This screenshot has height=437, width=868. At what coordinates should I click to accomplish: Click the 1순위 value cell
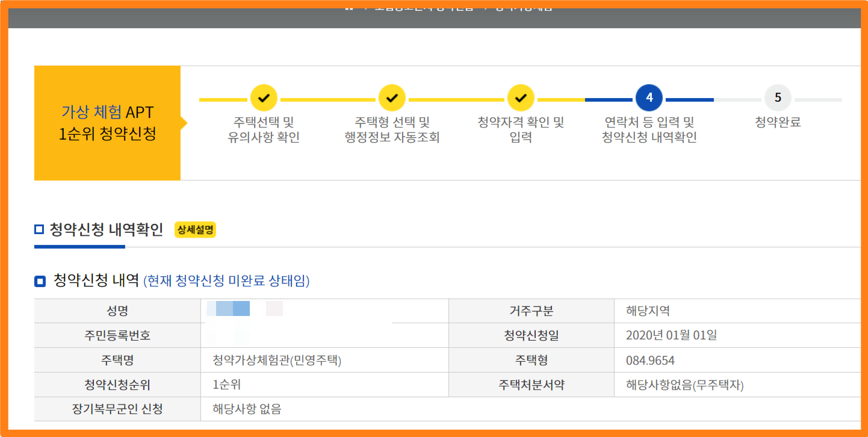325,385
